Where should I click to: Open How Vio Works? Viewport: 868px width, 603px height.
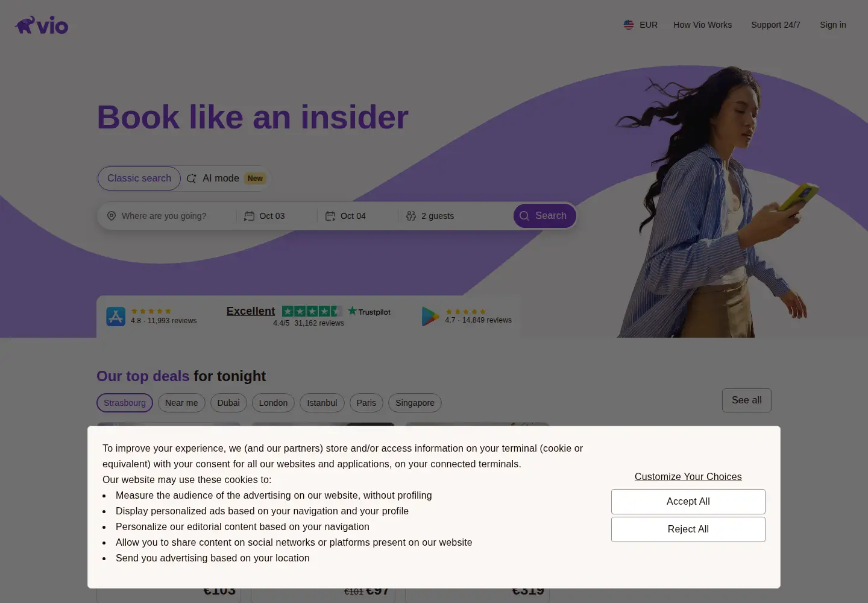pos(703,25)
